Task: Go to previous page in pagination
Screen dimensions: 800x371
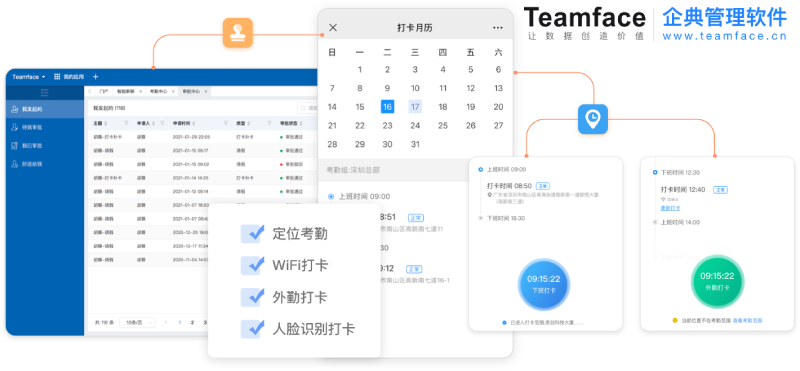Action: 166,323
